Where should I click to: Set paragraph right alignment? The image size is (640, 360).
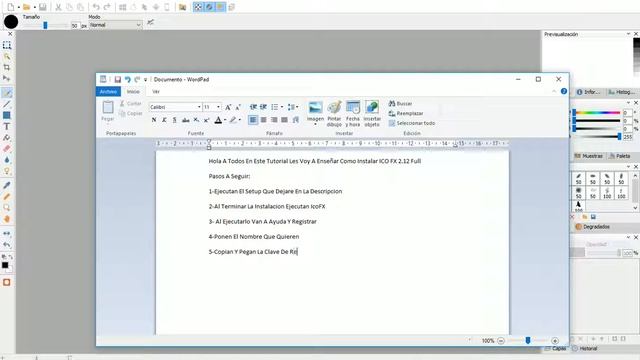(274, 120)
